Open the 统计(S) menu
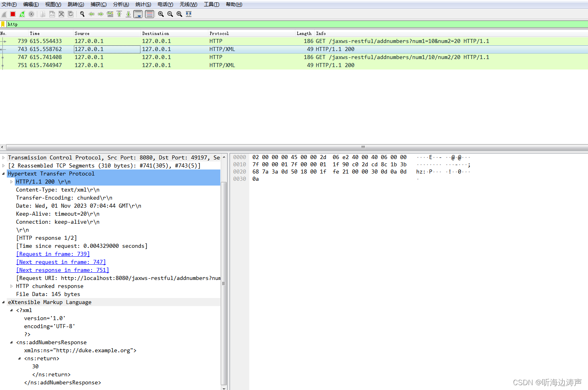The image size is (588, 390). [x=143, y=4]
